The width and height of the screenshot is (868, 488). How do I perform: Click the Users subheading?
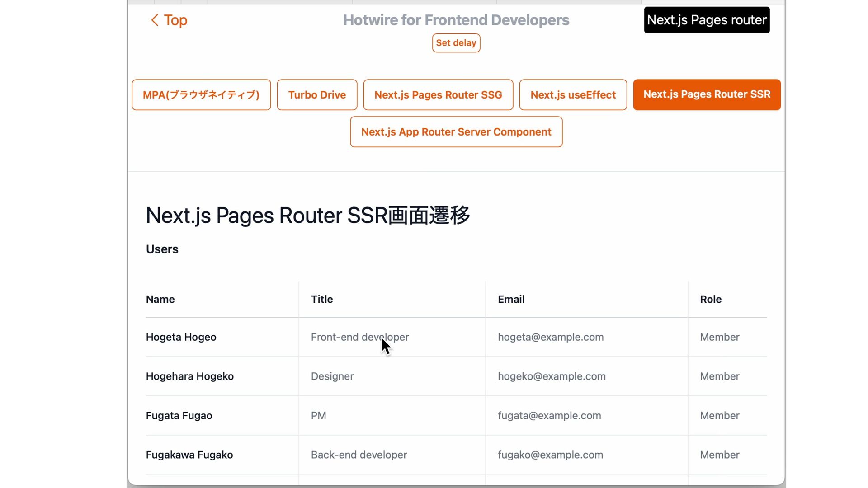(x=162, y=249)
